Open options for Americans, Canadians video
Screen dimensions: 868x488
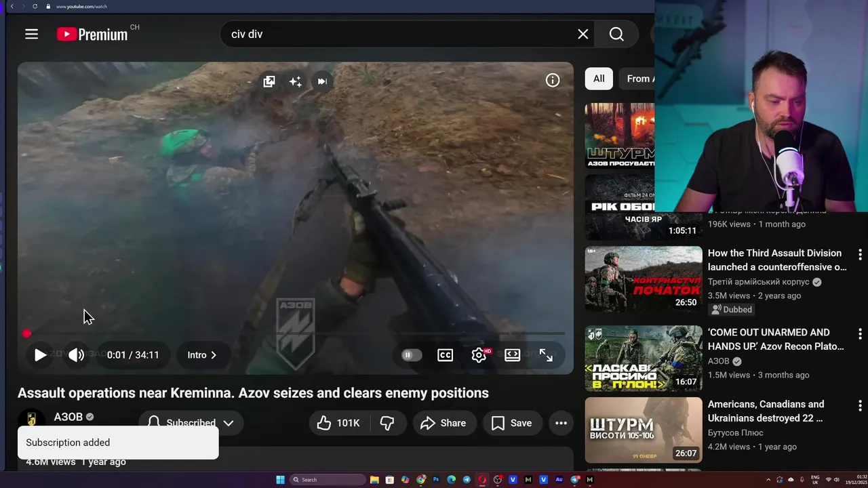coord(860,406)
